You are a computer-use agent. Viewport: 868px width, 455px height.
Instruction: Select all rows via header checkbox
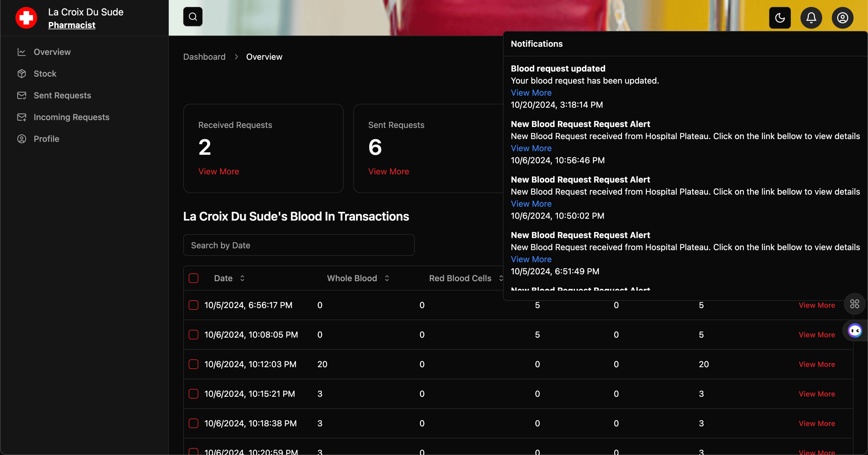point(193,278)
